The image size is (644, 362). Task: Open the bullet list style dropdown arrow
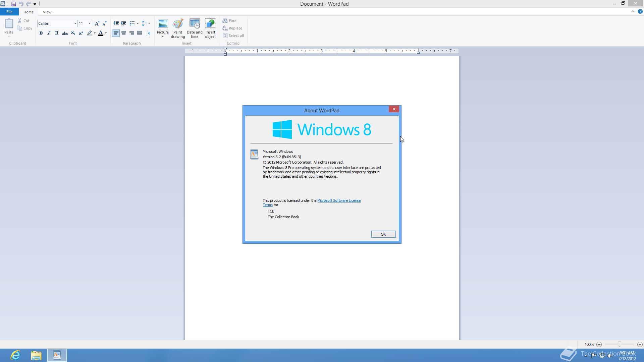coord(138,23)
